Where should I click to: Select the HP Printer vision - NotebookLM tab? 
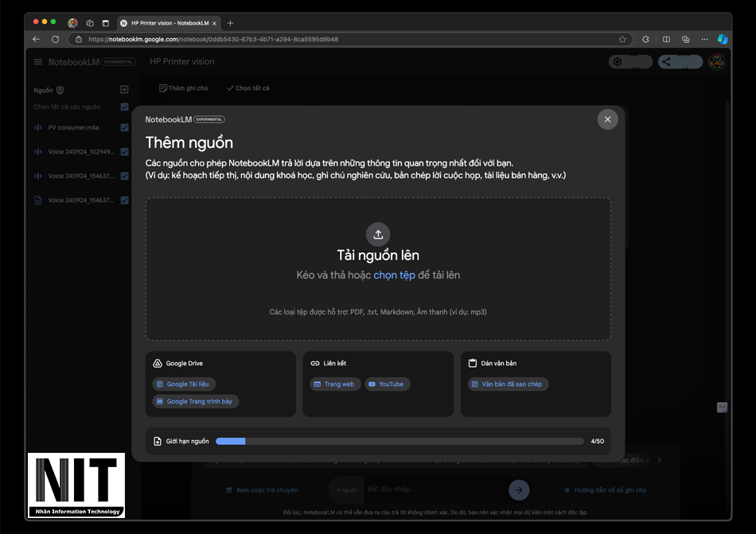click(168, 22)
